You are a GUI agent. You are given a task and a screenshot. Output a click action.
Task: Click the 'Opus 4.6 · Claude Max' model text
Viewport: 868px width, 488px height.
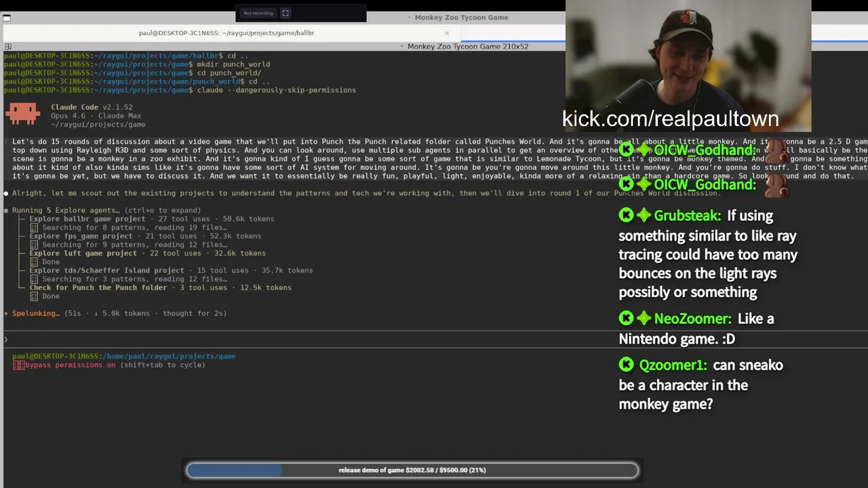[96, 116]
